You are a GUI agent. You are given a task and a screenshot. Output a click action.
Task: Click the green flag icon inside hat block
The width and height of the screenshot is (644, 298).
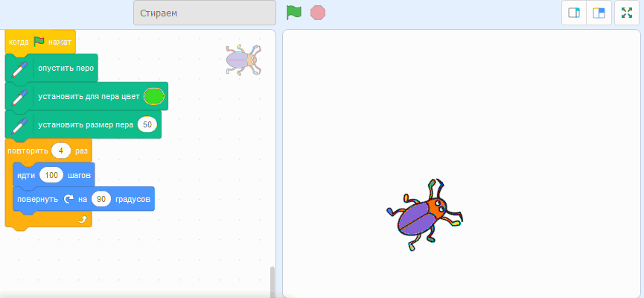pos(39,42)
